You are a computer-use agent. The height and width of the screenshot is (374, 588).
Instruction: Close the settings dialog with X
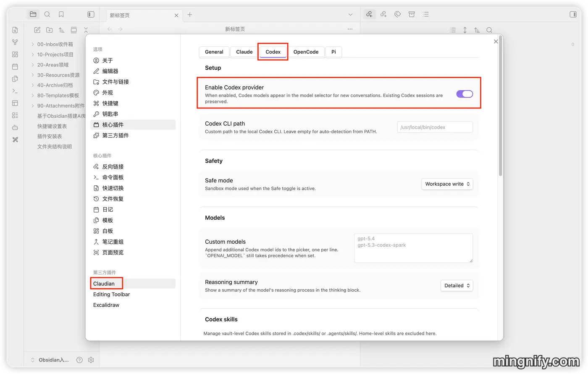click(496, 42)
